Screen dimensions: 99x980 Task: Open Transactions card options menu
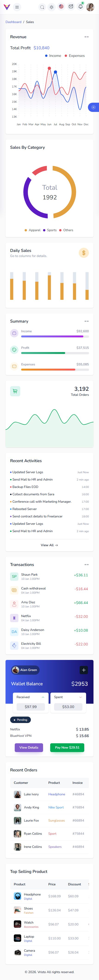(x=86, y=565)
